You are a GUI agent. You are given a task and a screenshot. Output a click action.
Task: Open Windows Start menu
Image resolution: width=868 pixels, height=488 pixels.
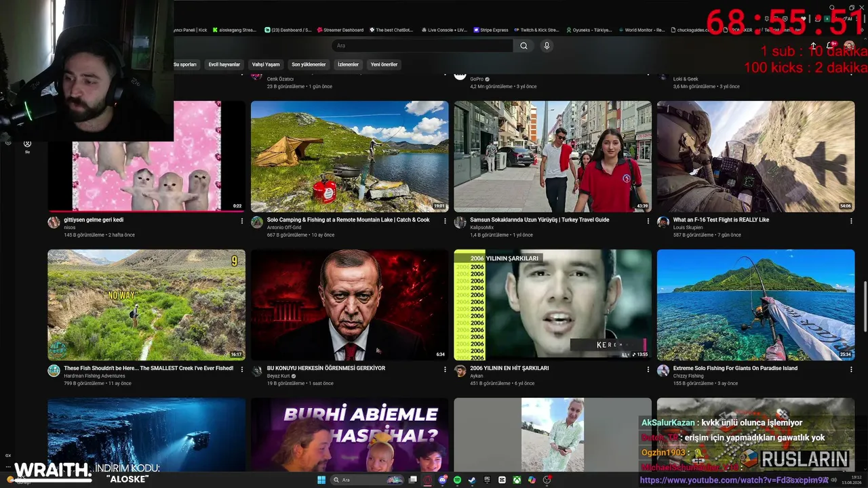coord(321,480)
